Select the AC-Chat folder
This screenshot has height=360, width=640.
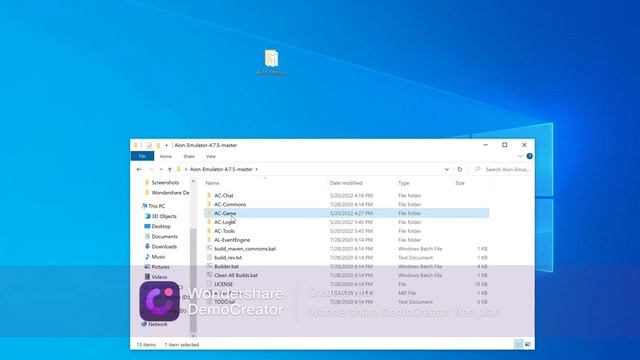coord(224,196)
